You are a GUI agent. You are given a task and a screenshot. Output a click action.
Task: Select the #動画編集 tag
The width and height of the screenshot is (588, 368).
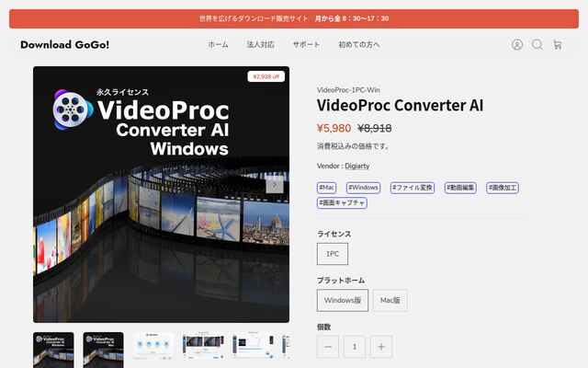click(x=460, y=188)
